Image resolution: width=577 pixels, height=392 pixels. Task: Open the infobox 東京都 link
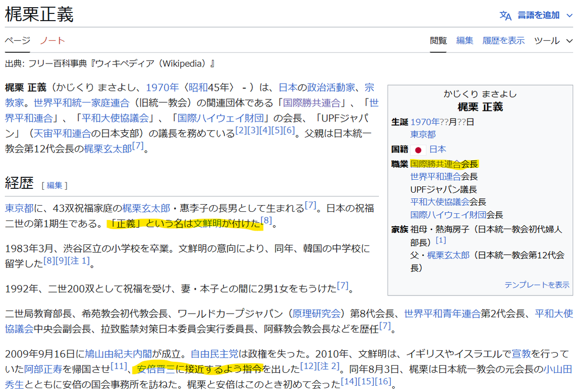pos(423,134)
